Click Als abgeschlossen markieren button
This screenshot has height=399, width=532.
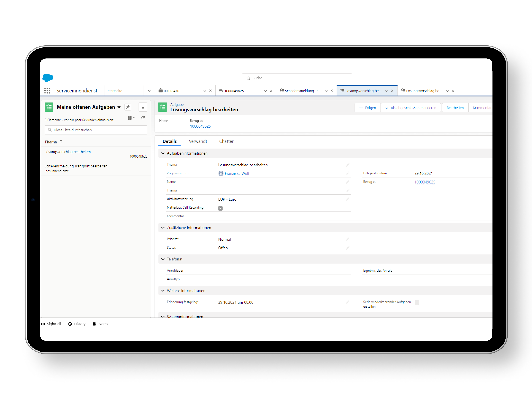411,108
